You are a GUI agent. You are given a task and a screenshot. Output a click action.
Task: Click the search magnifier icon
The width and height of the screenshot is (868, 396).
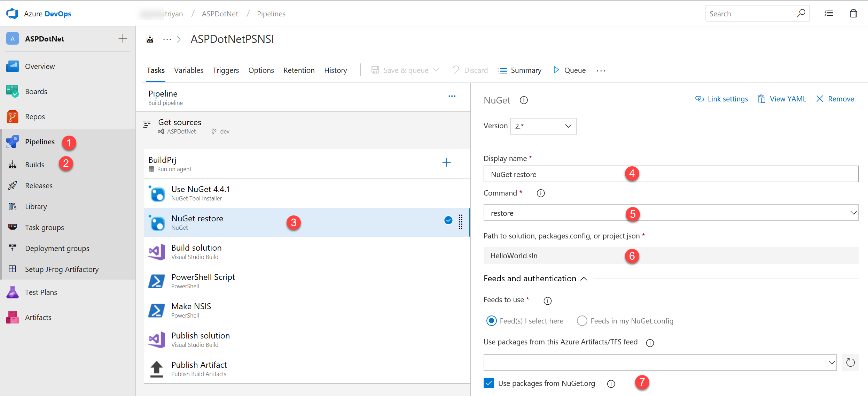pos(801,13)
